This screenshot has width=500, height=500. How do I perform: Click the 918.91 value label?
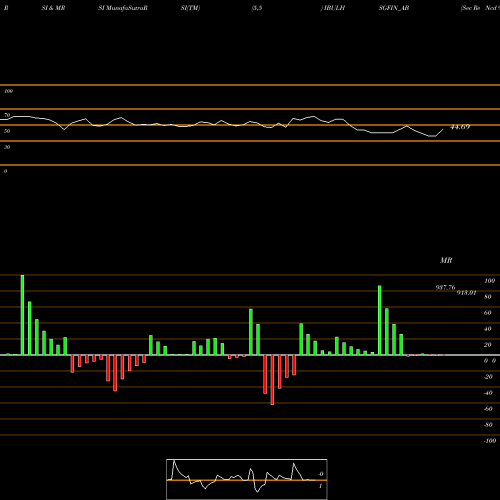(466, 293)
